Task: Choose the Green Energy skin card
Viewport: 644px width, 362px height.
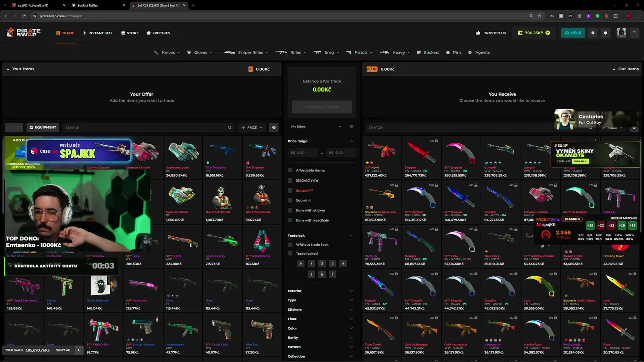Action: 222,246
